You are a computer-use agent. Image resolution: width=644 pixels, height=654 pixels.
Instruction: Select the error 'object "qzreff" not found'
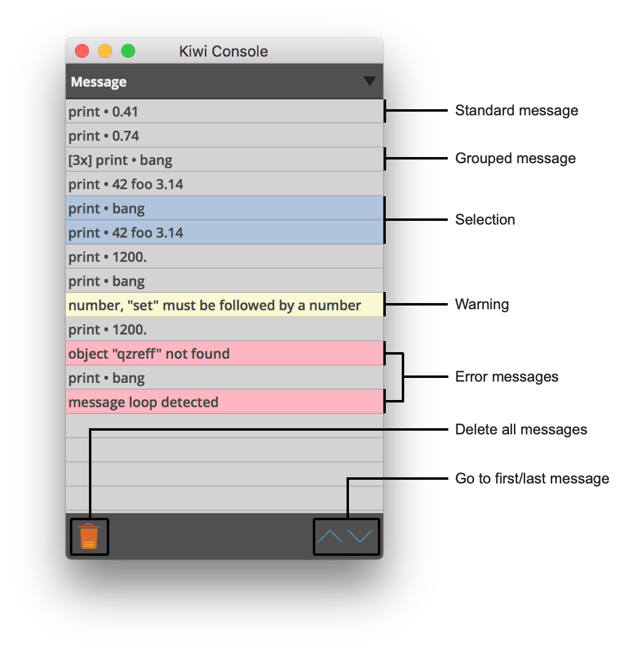(224, 353)
